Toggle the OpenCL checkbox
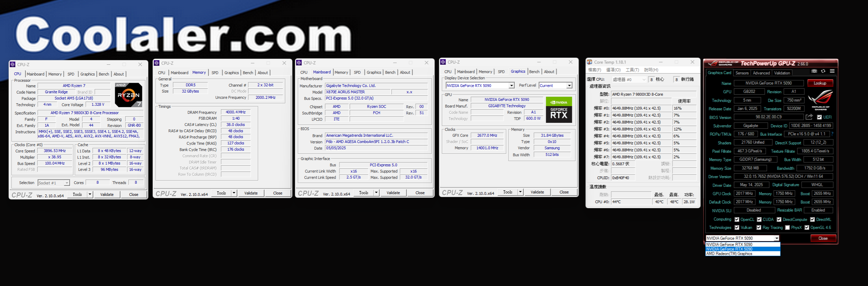868x286 pixels. coord(737,220)
